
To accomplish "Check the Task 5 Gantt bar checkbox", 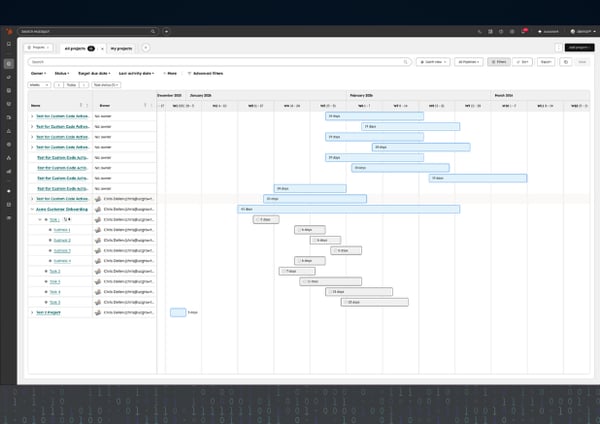I will click(345, 302).
